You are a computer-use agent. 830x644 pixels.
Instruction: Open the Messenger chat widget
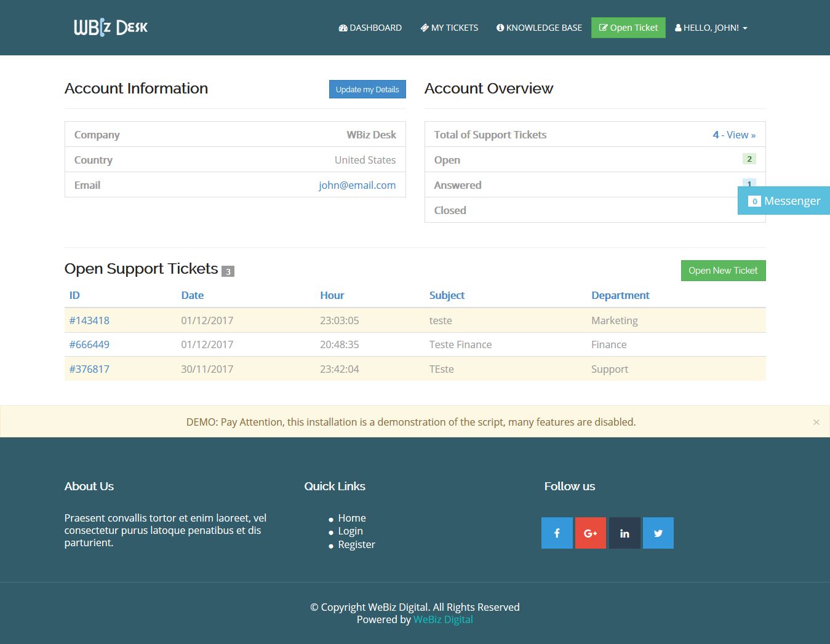(784, 201)
